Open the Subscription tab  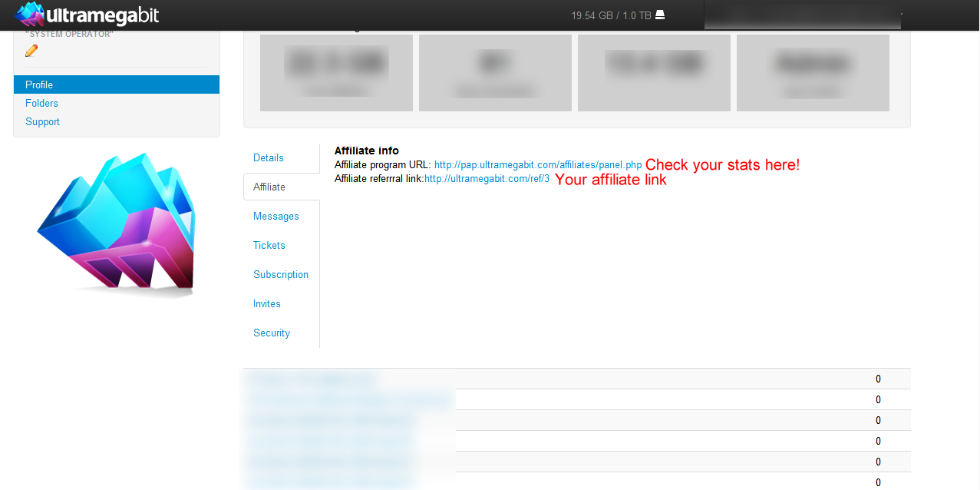point(281,274)
